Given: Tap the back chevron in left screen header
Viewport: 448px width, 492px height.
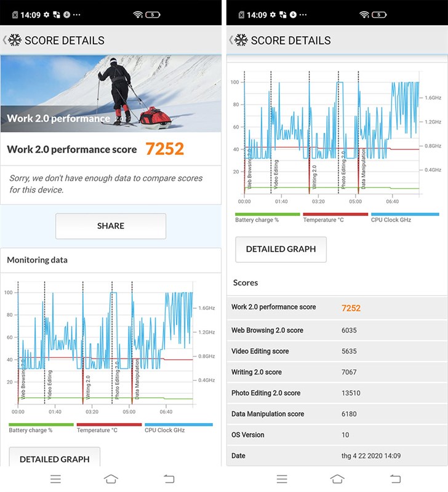Looking at the screenshot, I should click(x=4, y=40).
